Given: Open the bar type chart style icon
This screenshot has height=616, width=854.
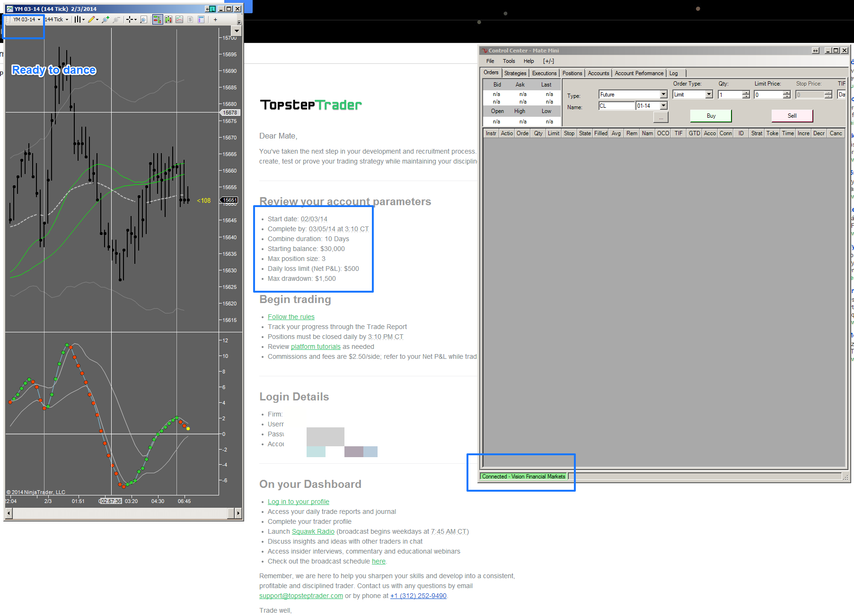Looking at the screenshot, I should 78,19.
